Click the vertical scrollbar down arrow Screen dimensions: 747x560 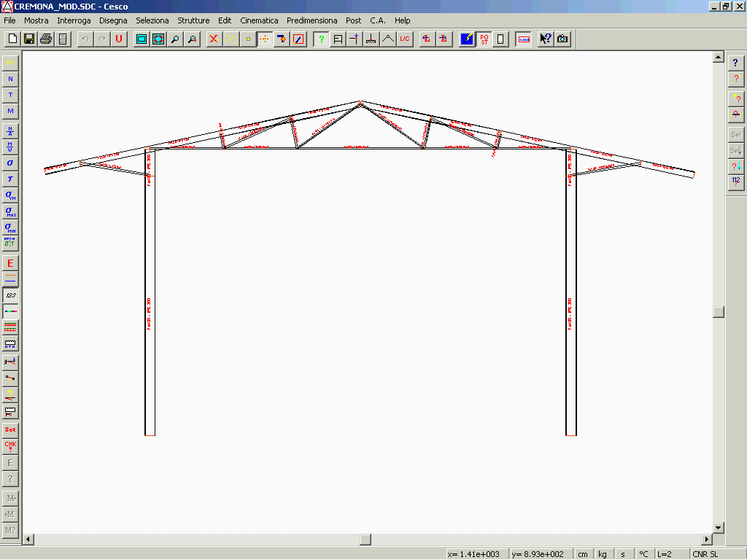click(x=719, y=528)
